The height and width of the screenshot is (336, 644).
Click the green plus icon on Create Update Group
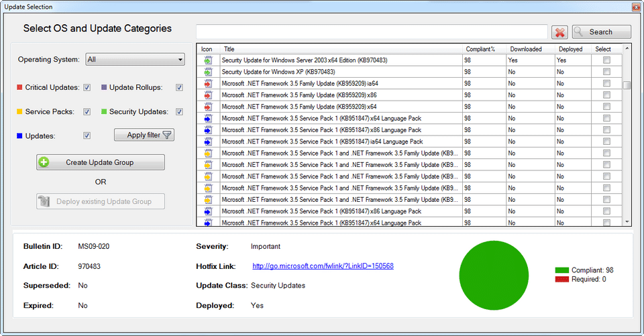point(44,162)
